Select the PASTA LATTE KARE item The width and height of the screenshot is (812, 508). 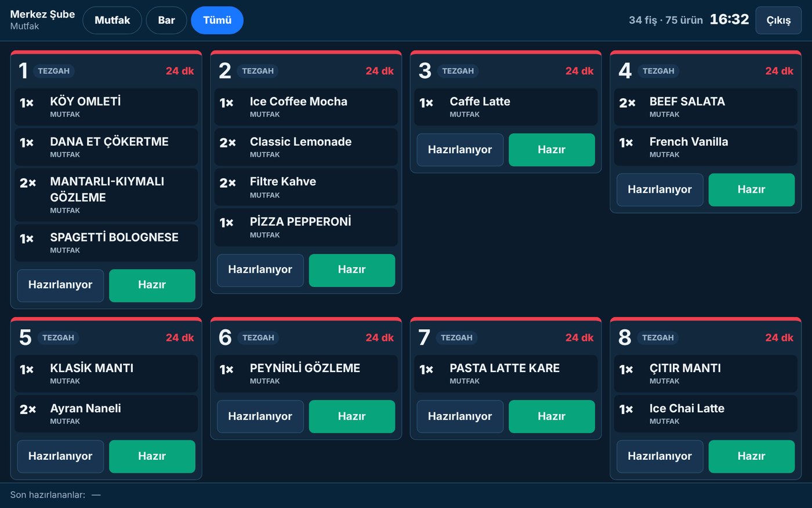tap(506, 373)
